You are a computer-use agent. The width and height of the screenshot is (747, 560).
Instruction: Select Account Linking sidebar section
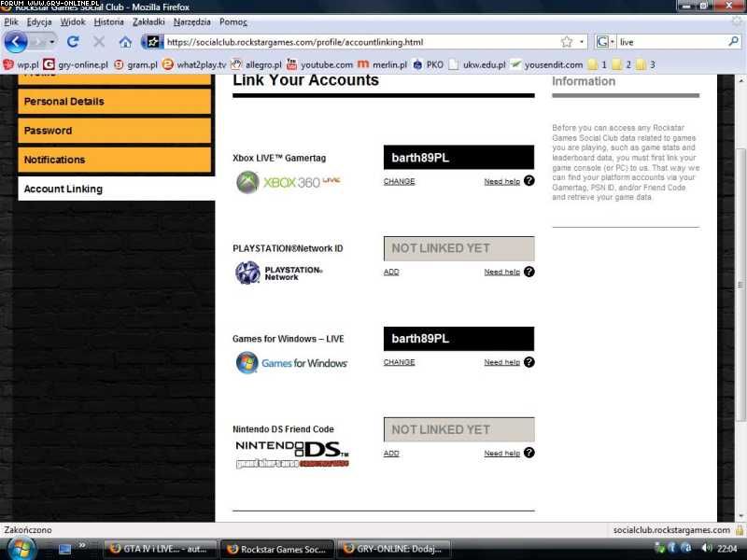116,189
